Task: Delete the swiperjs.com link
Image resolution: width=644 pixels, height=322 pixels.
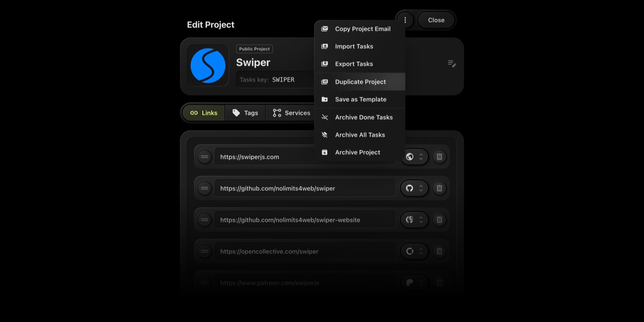Action: [439, 157]
